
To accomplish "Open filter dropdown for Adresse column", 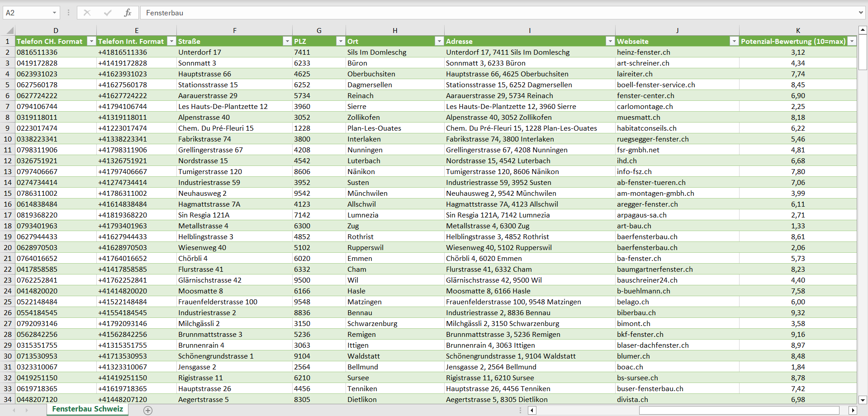I will click(610, 41).
